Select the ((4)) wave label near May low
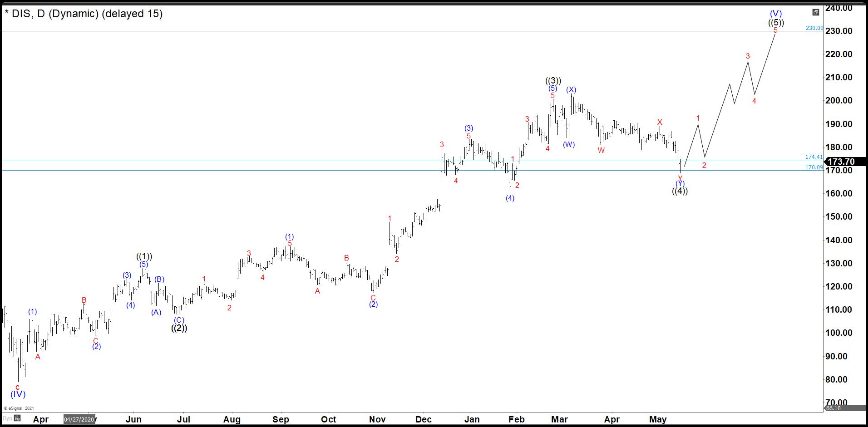 click(x=679, y=191)
